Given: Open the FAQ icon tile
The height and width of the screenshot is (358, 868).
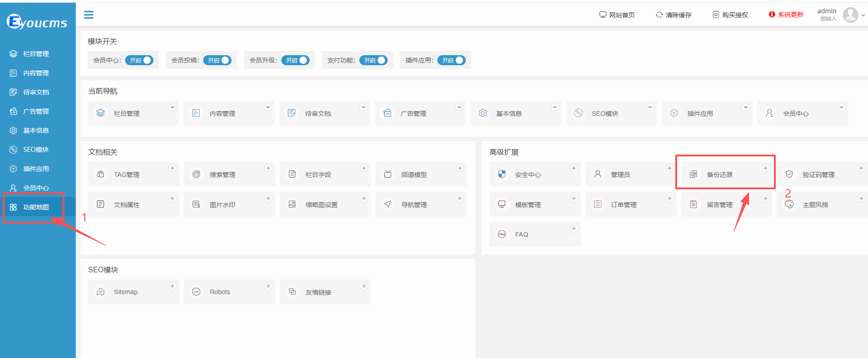Looking at the screenshot, I should [x=502, y=234].
